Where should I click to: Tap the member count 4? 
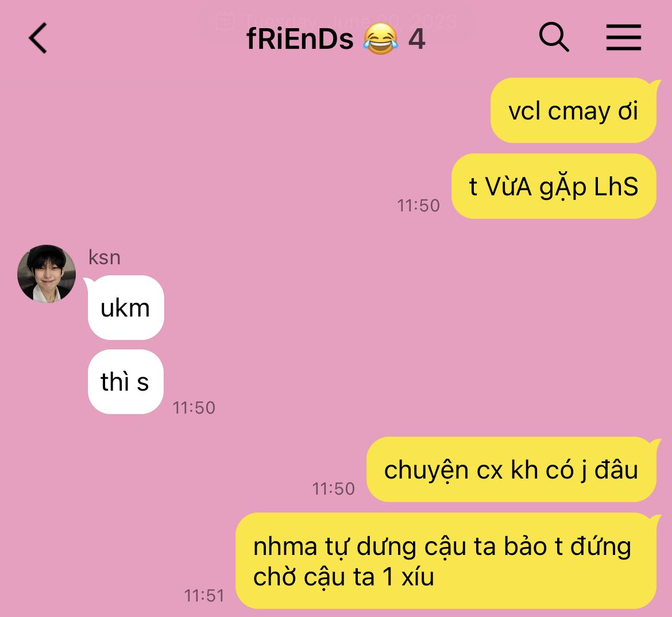click(x=416, y=39)
